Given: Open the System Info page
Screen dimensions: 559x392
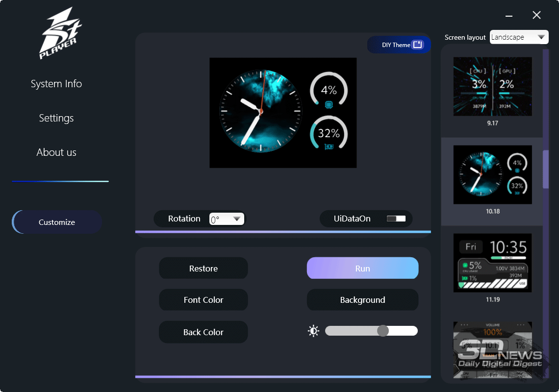Looking at the screenshot, I should 56,84.
